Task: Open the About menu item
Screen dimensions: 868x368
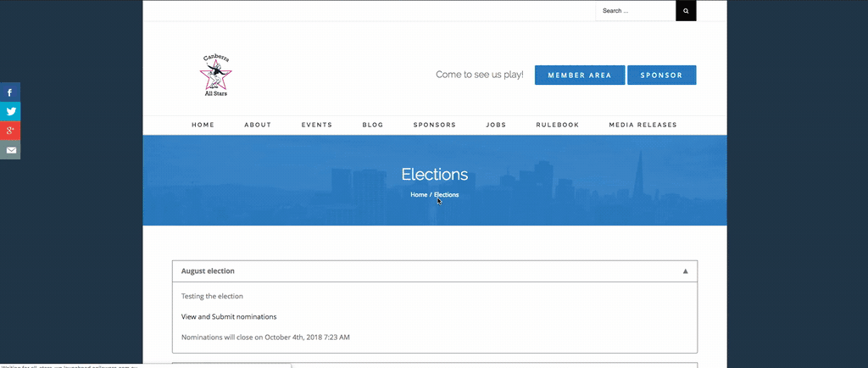Action: coord(258,125)
